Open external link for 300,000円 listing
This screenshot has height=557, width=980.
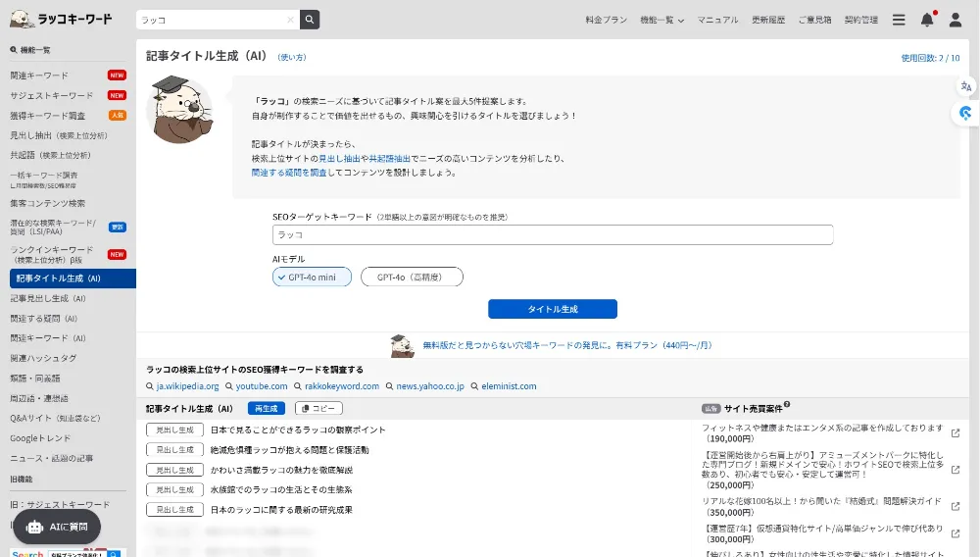click(955, 533)
